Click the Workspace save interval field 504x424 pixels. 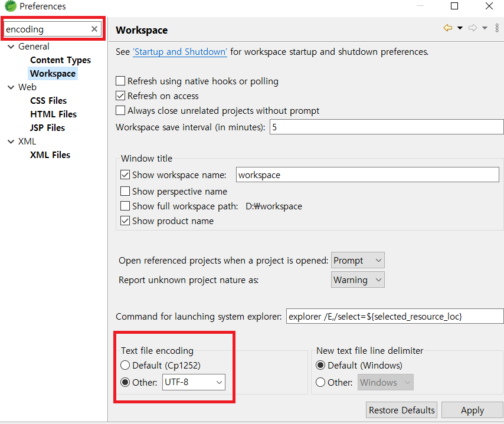click(387, 127)
